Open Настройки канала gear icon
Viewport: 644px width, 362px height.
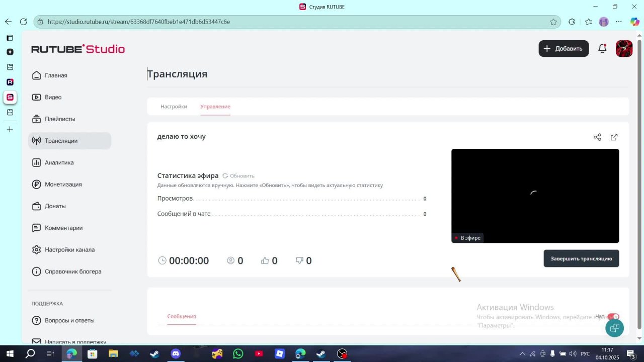36,249
